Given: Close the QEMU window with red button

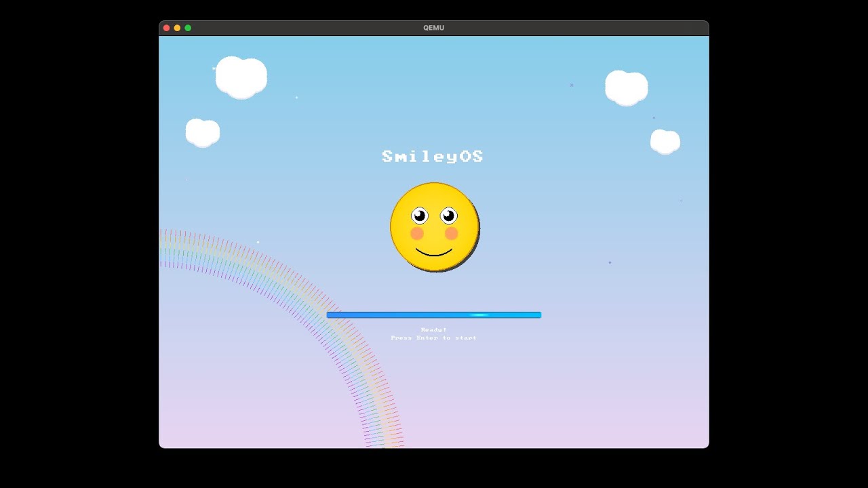Looking at the screenshot, I should (167, 28).
